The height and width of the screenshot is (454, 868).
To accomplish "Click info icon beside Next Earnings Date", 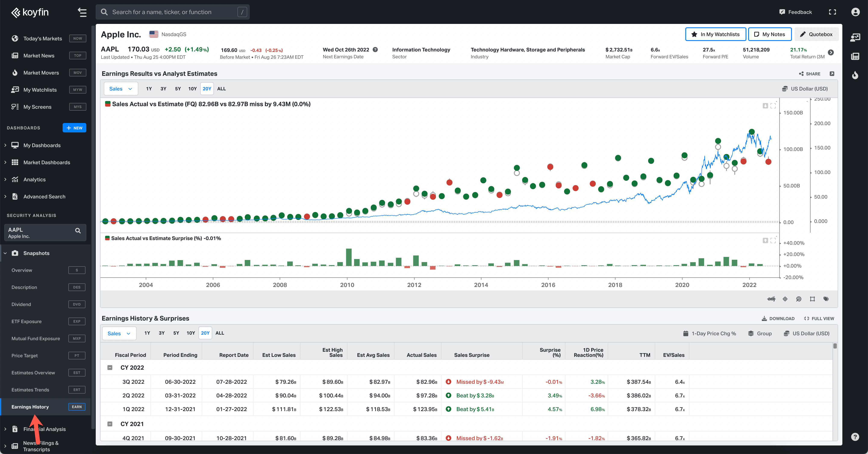I will coord(375,50).
